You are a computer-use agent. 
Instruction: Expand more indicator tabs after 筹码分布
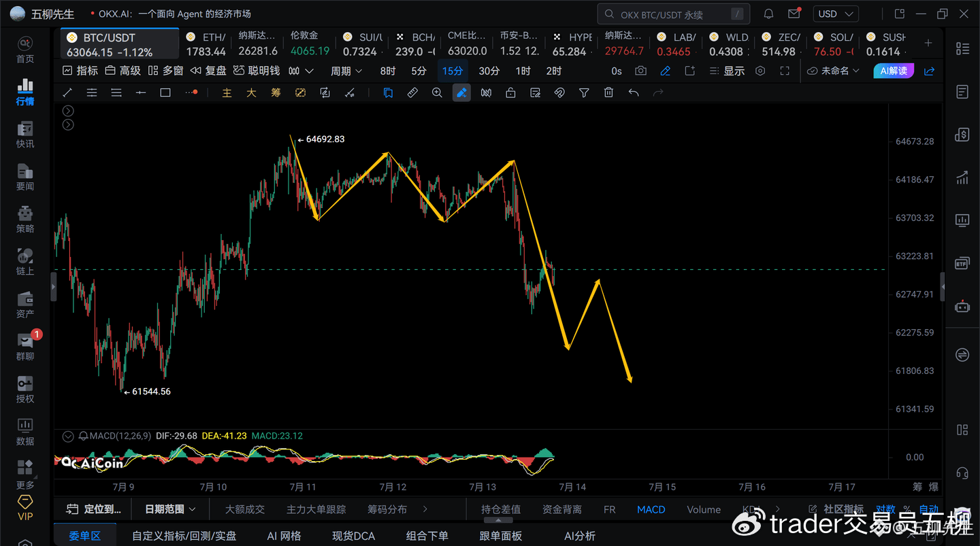point(425,509)
